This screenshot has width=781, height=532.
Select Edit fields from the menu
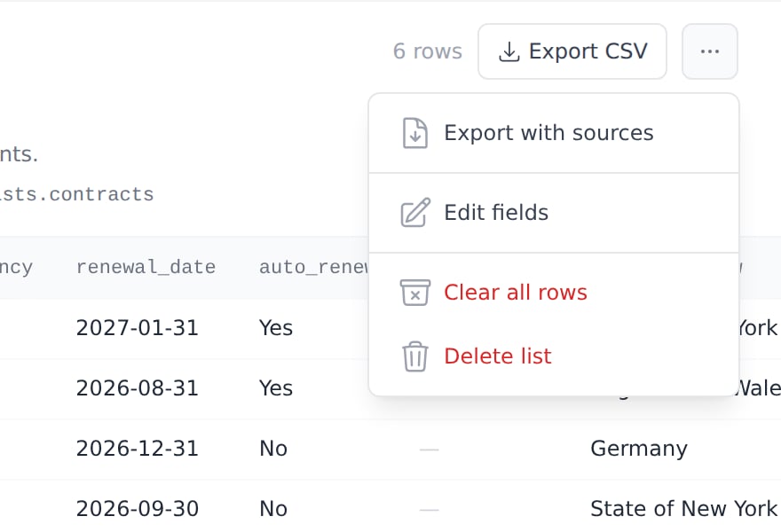[554, 213]
